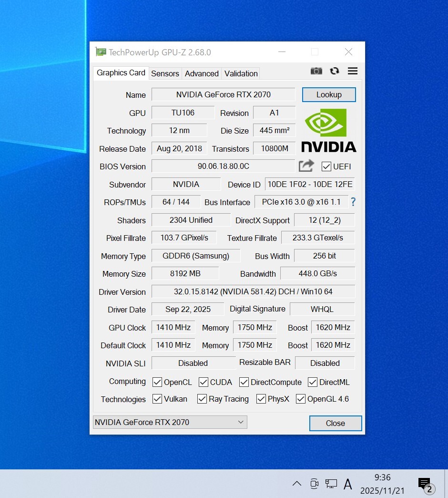Open the hamburger menu icon
Viewport: 448px width, 498px height.
tap(353, 71)
